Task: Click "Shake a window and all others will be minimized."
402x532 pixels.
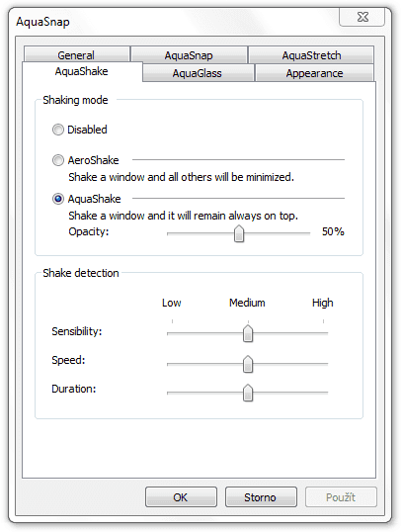Action: [182, 177]
